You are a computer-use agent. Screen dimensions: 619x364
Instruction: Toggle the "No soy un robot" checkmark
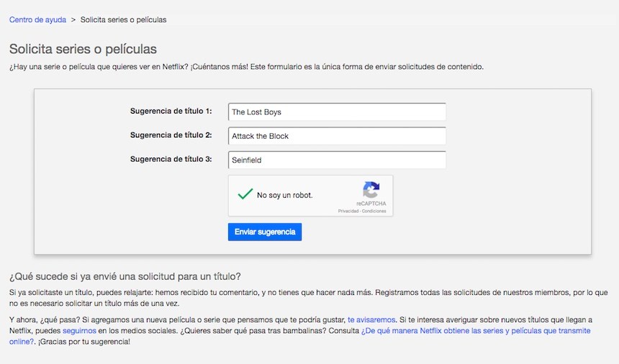point(245,195)
